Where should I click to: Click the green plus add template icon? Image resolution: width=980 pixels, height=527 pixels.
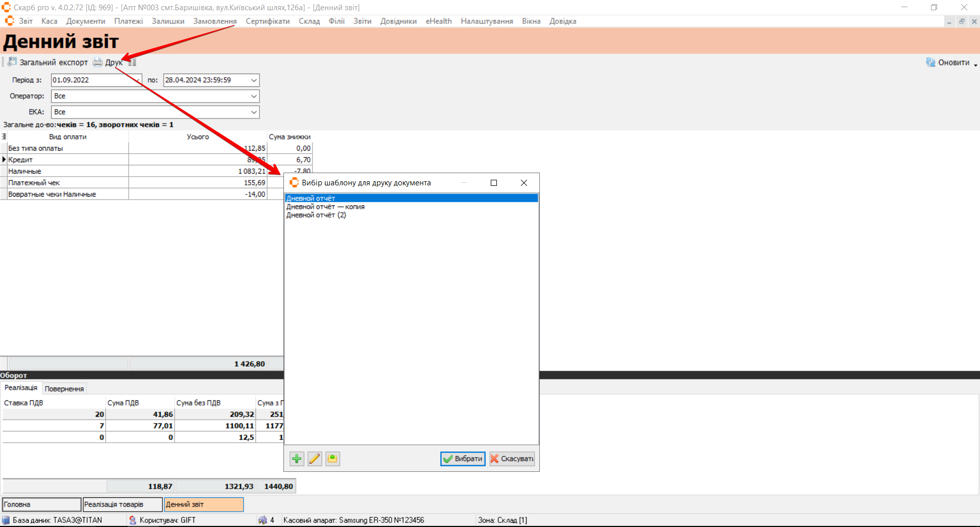click(x=297, y=459)
